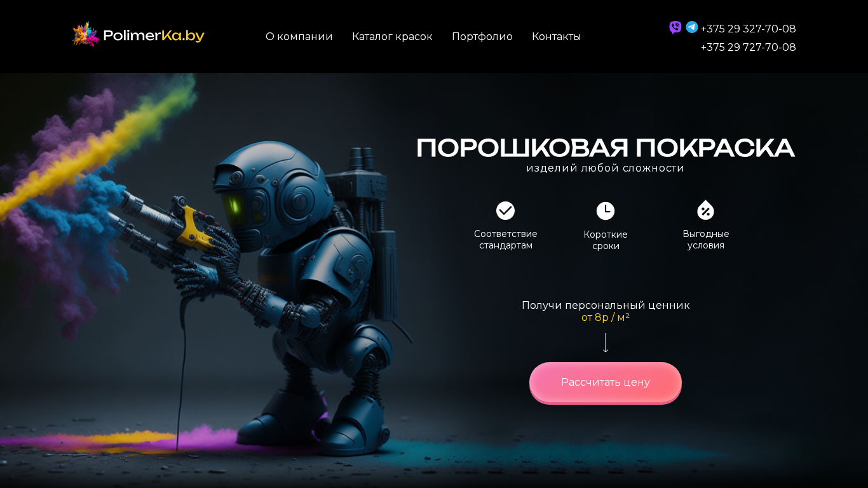Click the percent drop icon above Выгодные условия

pos(705,210)
